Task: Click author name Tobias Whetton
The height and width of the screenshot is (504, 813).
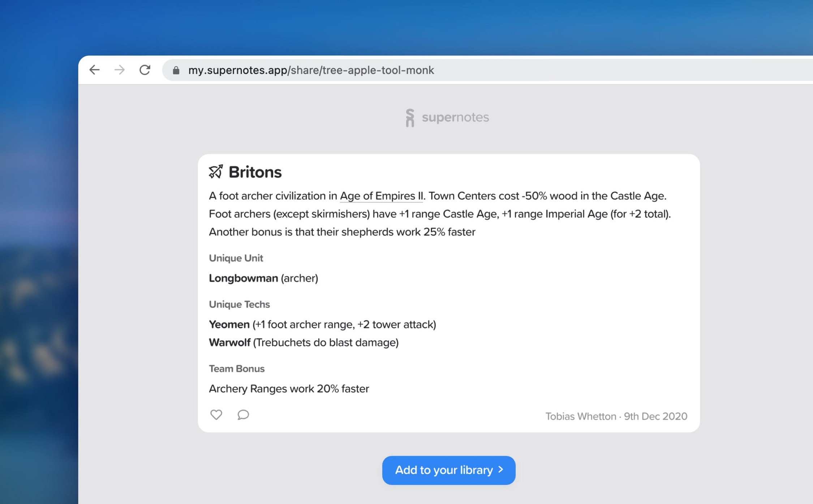Action: (580, 416)
